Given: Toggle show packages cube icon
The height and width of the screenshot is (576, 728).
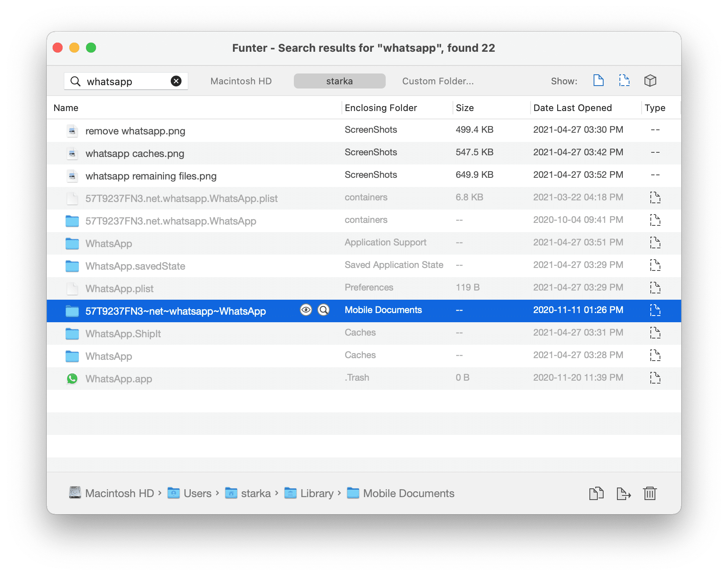Looking at the screenshot, I should pos(650,81).
